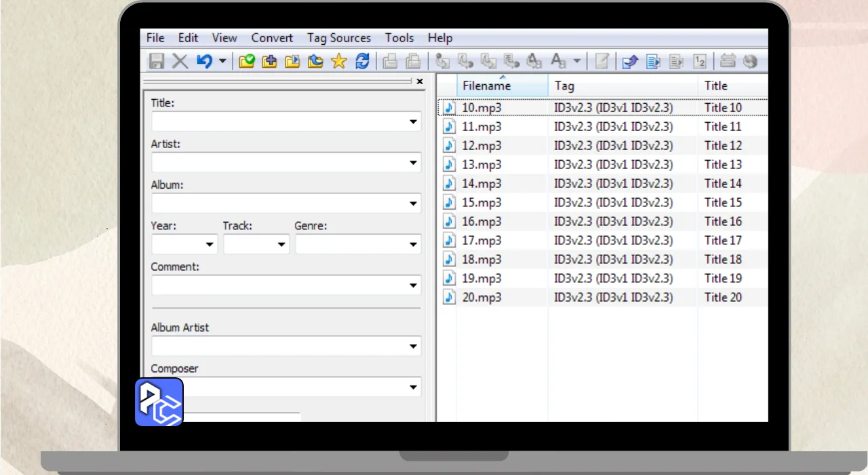Expand the Year field dropdown

[x=209, y=244]
